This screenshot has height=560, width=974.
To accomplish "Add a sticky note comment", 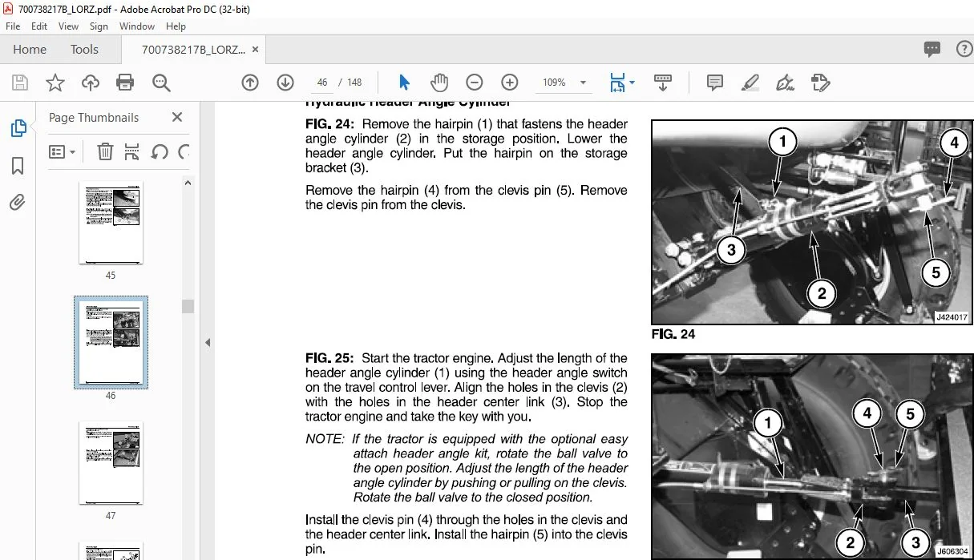I will 715,83.
